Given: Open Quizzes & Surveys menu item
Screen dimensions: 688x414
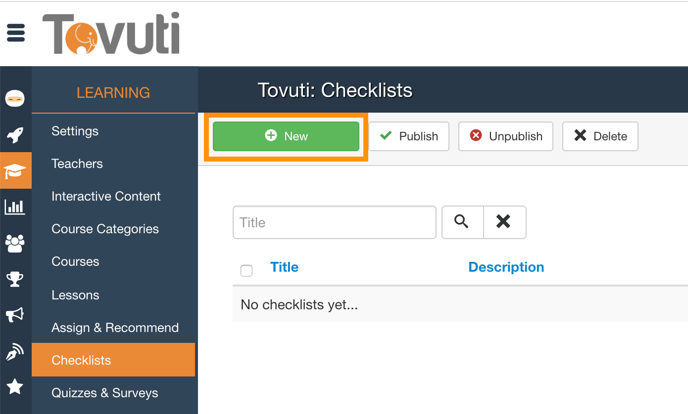Looking at the screenshot, I should [x=105, y=393].
